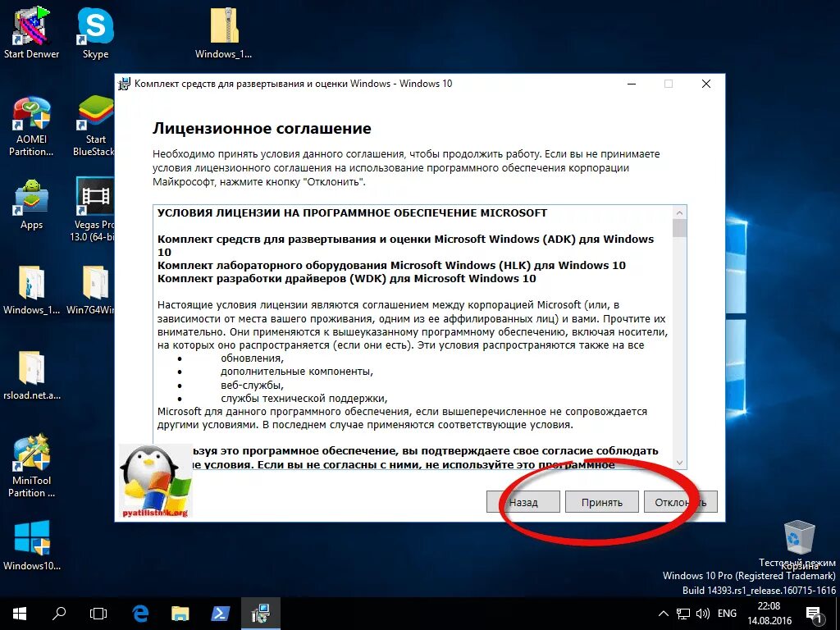Open the Apps desktop shortcut

click(x=32, y=204)
